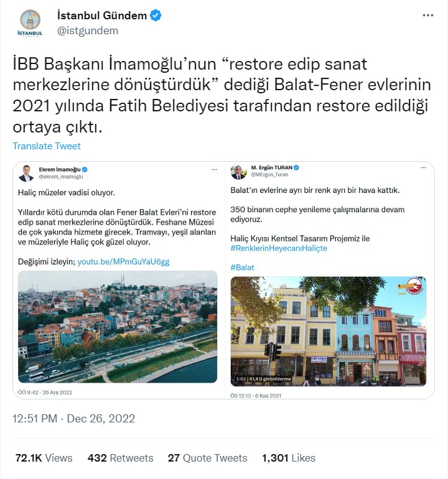
Task: View the 1,301 Likes list
Action: (289, 458)
